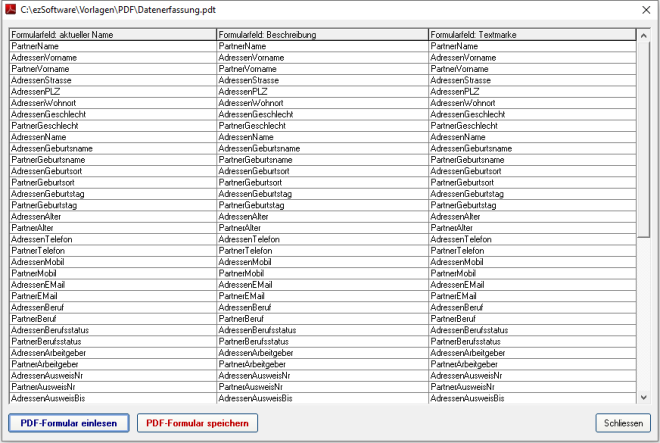
Task: Select AdressenVorname in Beschreibung column
Action: click(322, 58)
